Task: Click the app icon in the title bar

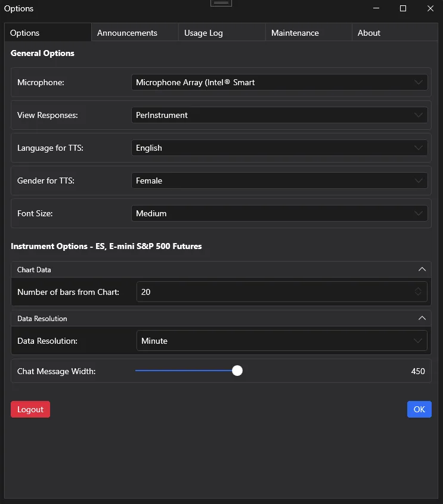Action: pos(221,4)
